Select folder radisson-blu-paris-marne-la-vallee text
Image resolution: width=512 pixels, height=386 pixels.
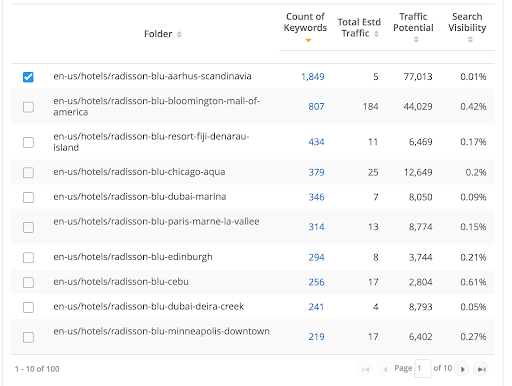(x=156, y=221)
